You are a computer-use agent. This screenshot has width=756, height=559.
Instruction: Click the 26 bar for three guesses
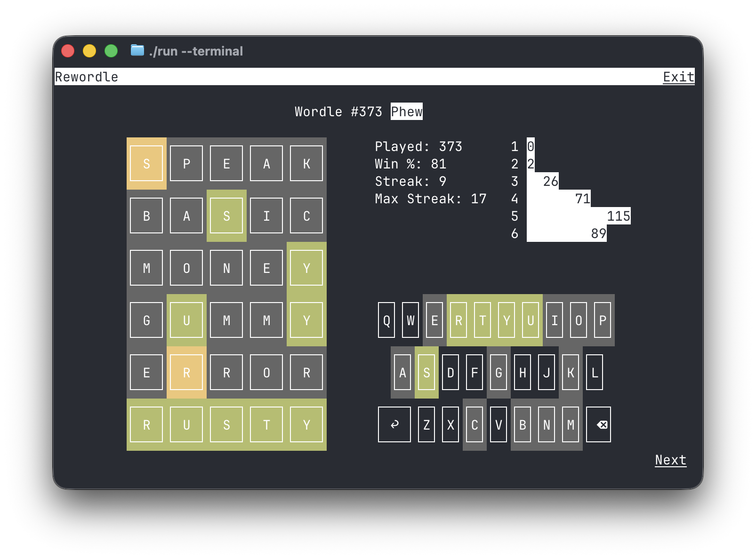[543, 181]
